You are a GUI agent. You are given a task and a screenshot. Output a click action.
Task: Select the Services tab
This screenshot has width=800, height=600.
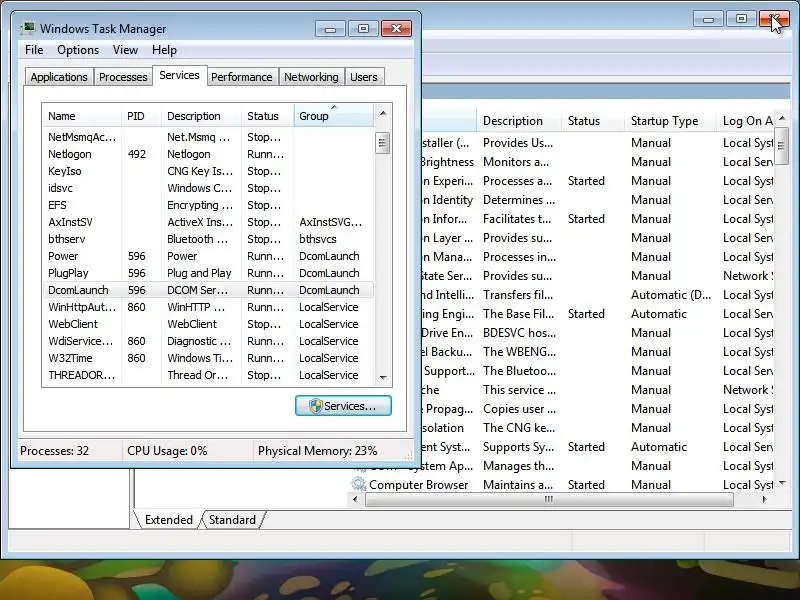(179, 76)
